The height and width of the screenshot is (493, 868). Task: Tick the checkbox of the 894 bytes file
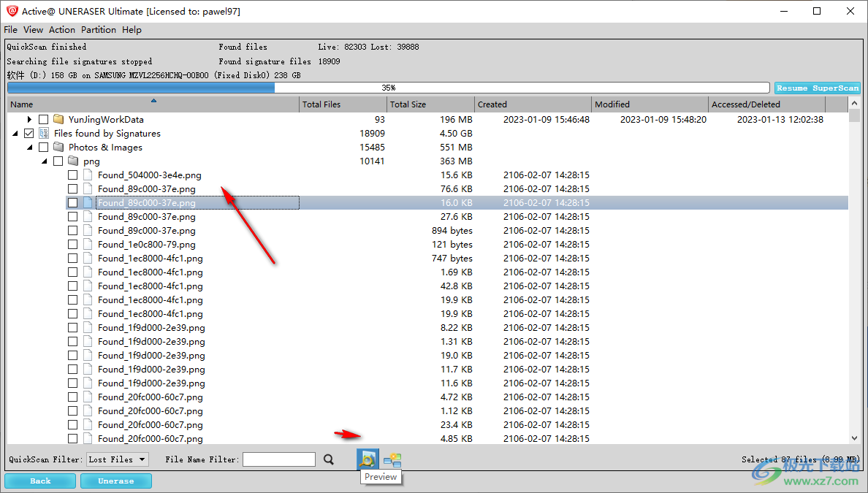pyautogui.click(x=72, y=230)
